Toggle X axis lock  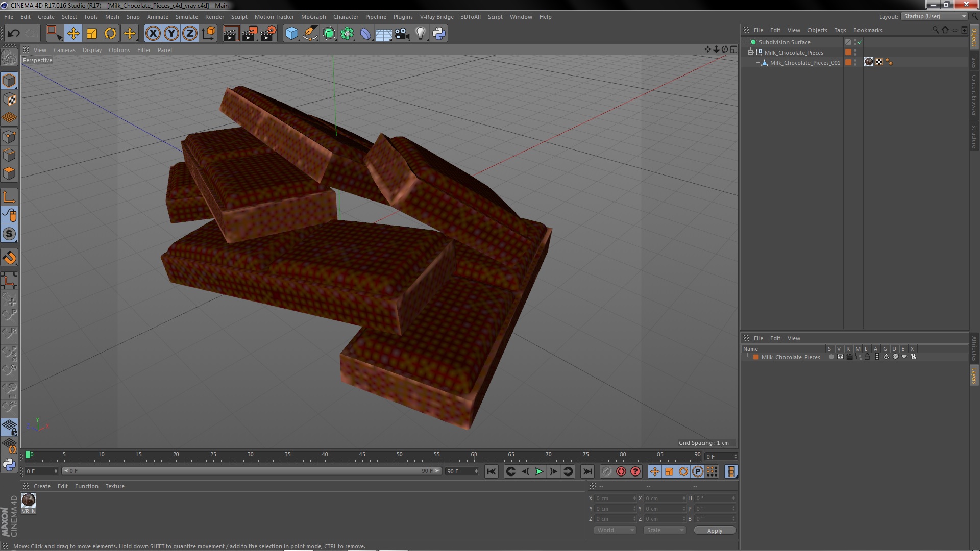pos(153,34)
